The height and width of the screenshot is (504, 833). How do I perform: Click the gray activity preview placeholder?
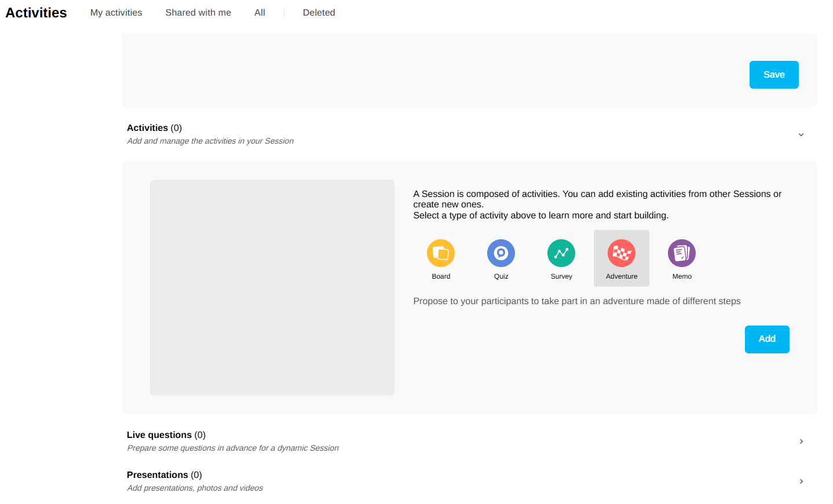tap(272, 287)
